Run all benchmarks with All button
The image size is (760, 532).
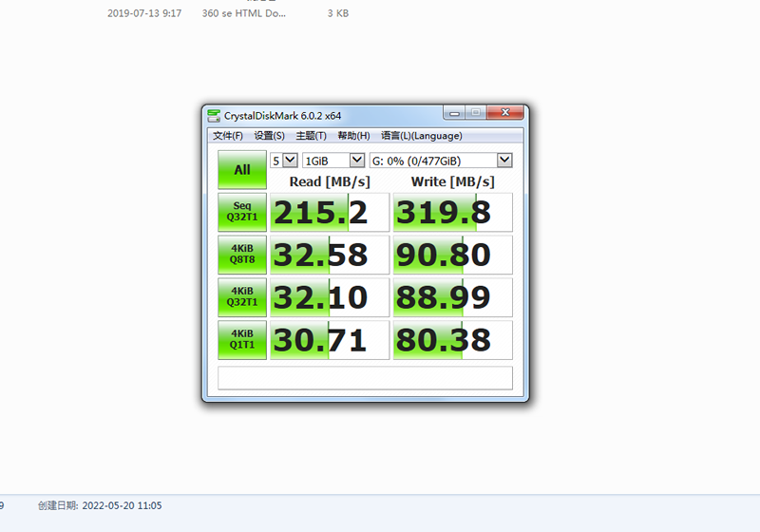[x=242, y=170]
